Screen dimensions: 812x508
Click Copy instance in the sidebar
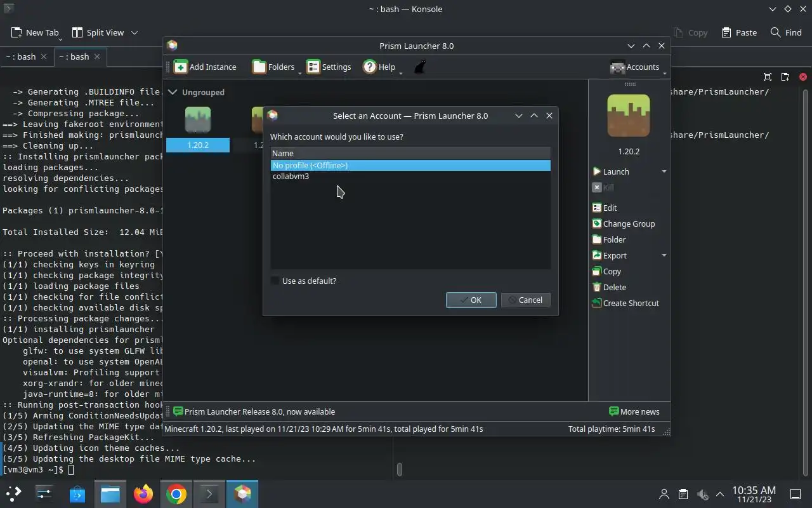[606, 271]
